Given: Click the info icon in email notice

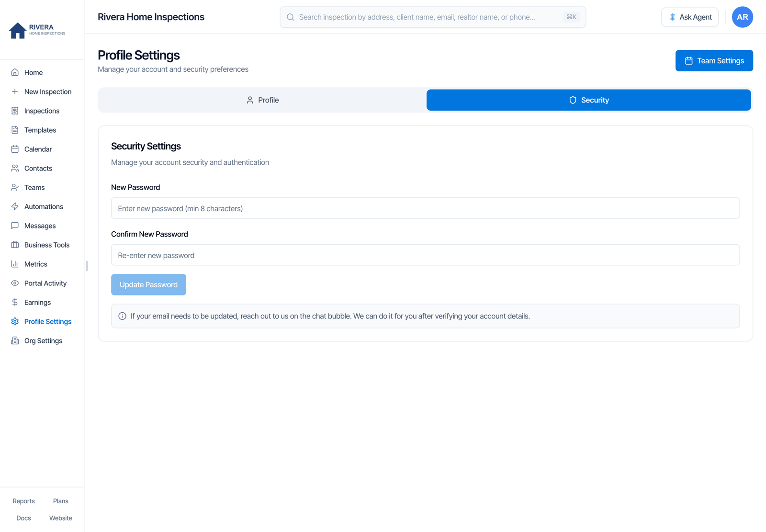Looking at the screenshot, I should pyautogui.click(x=122, y=316).
